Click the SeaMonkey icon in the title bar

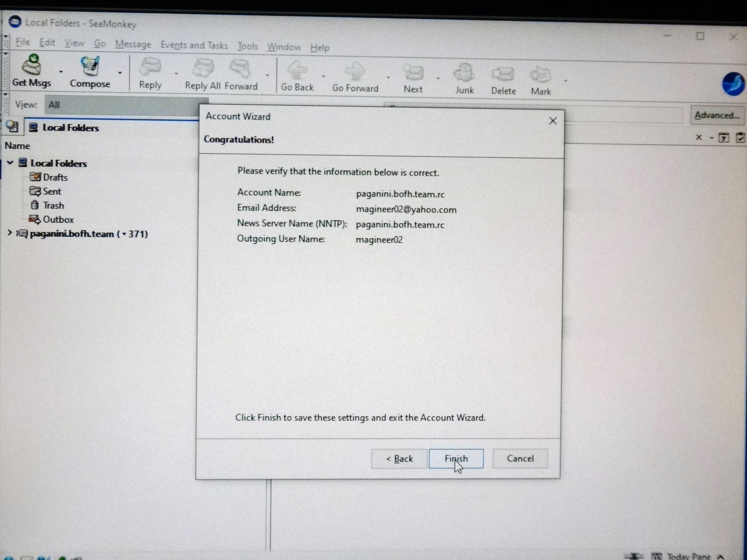pos(15,22)
